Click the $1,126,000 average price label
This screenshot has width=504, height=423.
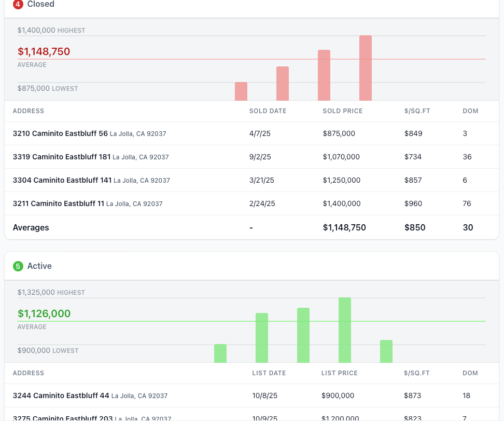44,314
